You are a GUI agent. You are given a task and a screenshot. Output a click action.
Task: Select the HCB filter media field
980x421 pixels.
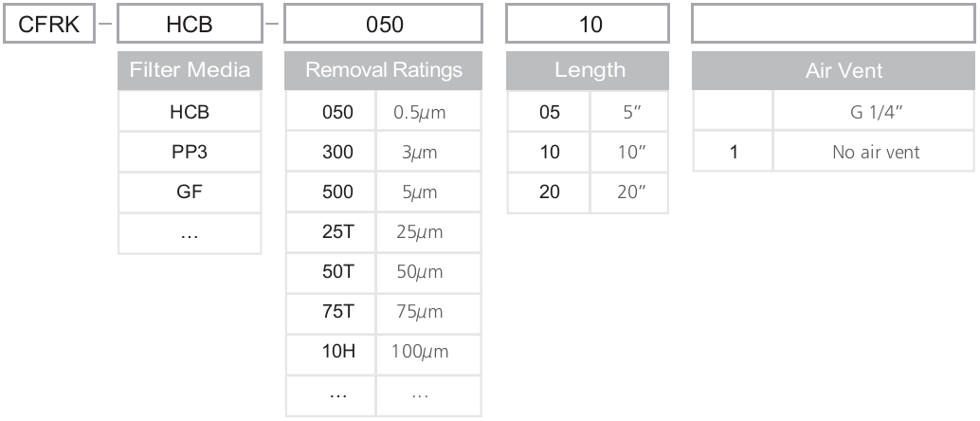(190, 25)
